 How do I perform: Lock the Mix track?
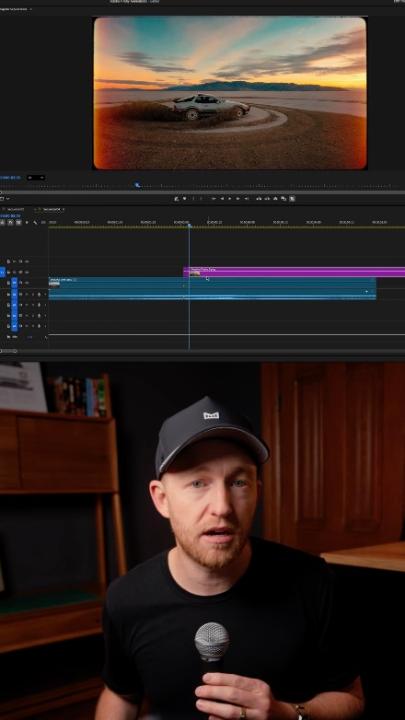point(8,337)
